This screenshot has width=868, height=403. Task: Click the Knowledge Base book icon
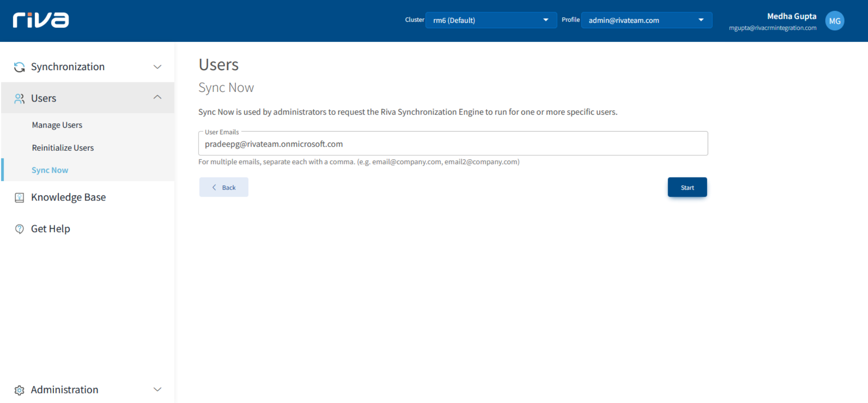(19, 198)
